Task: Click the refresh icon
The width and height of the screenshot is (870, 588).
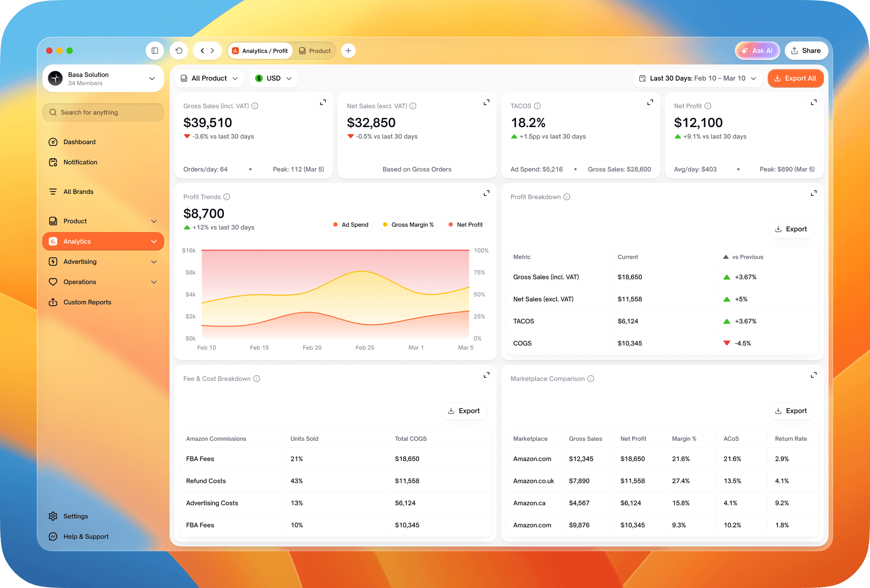Action: tap(179, 51)
